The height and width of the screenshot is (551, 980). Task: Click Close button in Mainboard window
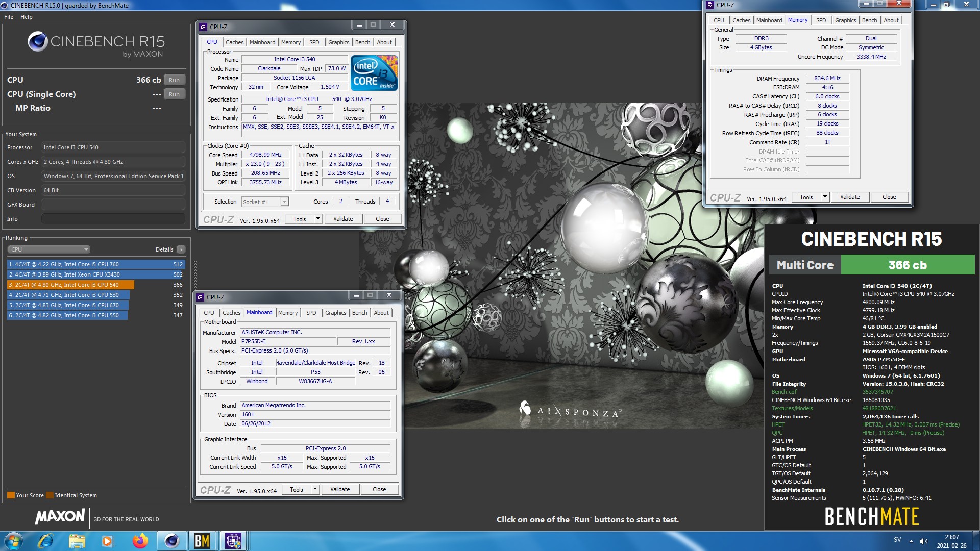(379, 489)
